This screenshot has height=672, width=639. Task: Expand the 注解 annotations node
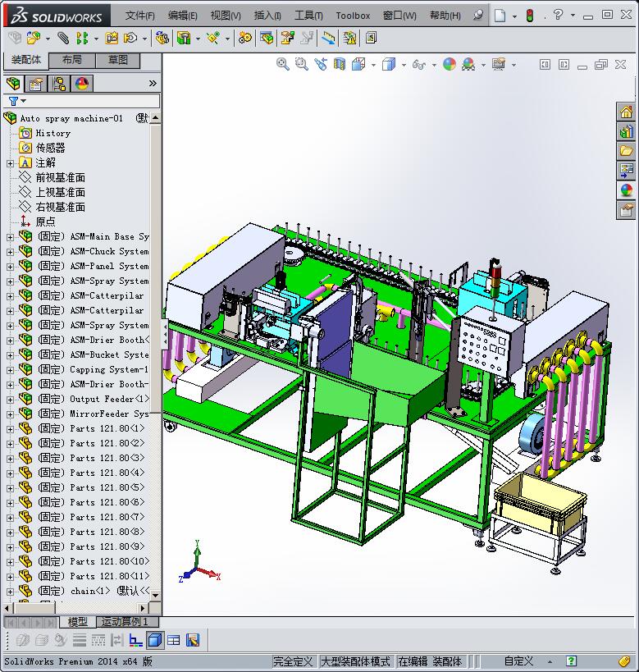tap(10, 163)
